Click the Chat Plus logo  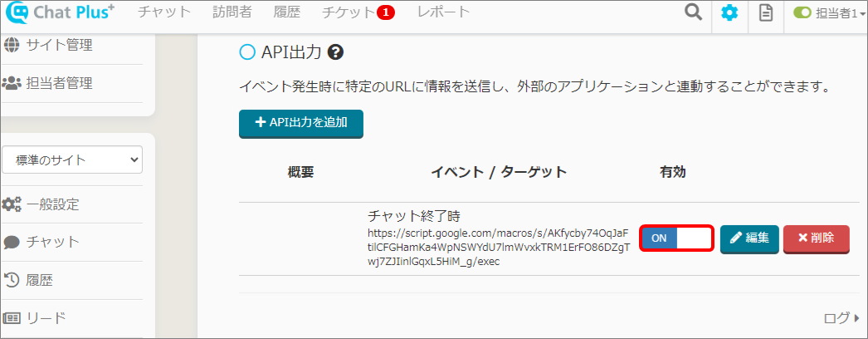[60, 14]
